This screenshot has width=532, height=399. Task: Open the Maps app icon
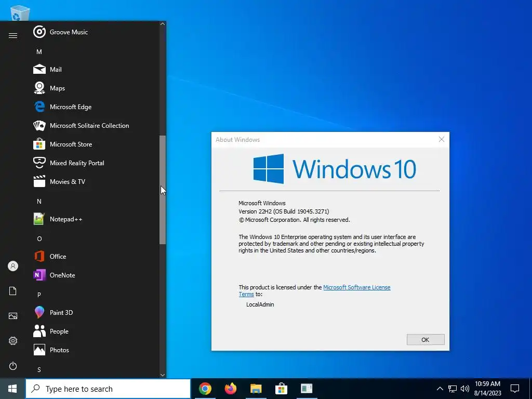(39, 88)
